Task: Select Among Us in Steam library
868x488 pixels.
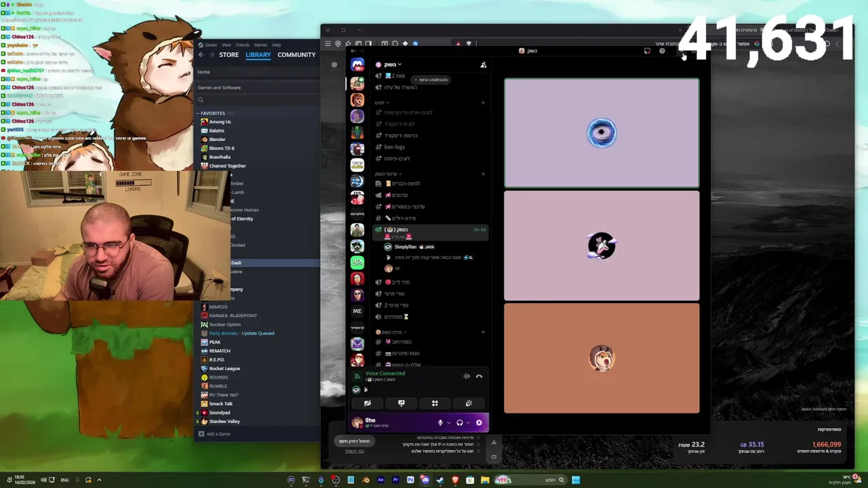Action: coord(220,122)
